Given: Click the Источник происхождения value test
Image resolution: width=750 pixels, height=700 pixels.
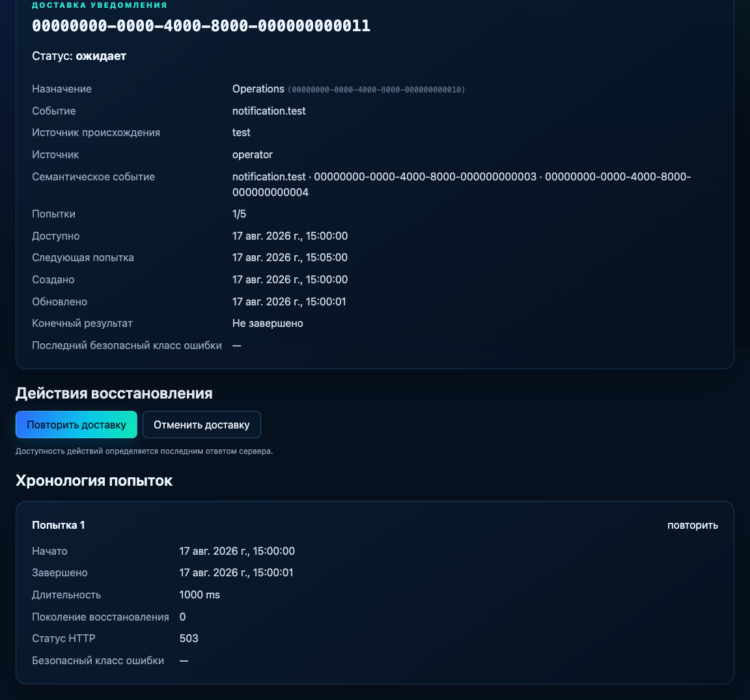Looking at the screenshot, I should click(241, 133).
